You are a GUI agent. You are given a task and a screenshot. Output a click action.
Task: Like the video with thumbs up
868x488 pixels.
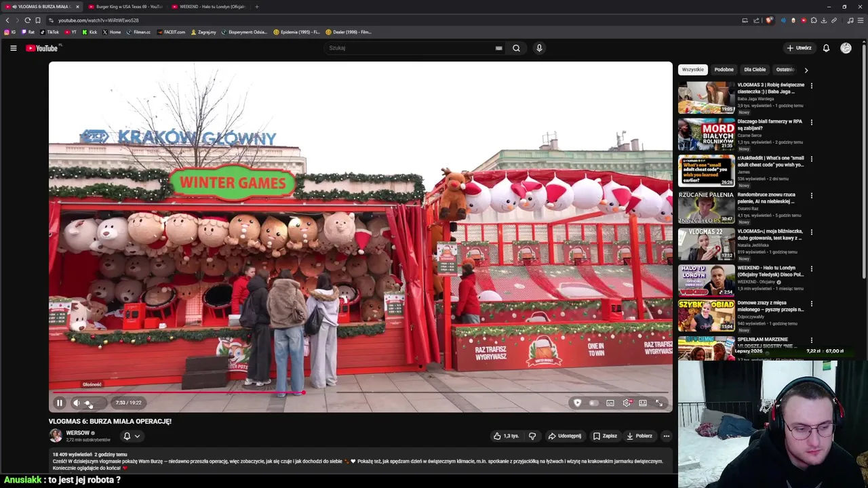point(506,436)
